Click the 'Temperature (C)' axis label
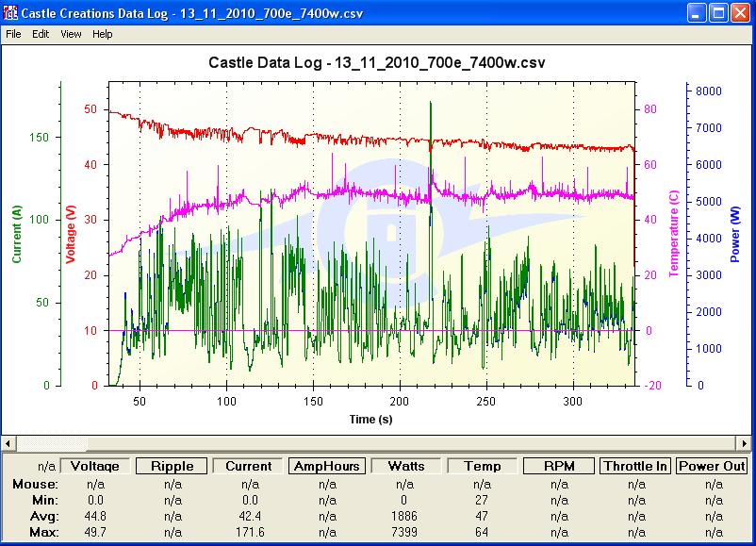The image size is (756, 546). click(674, 234)
